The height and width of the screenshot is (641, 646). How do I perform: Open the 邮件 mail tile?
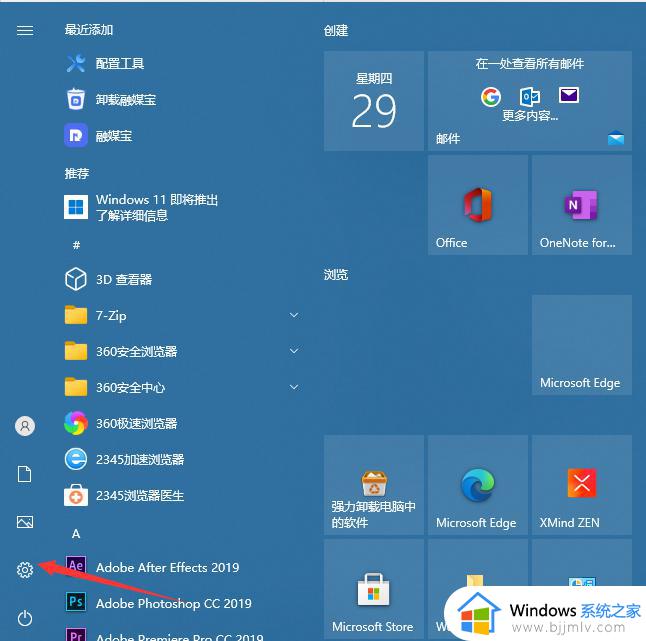click(x=530, y=101)
